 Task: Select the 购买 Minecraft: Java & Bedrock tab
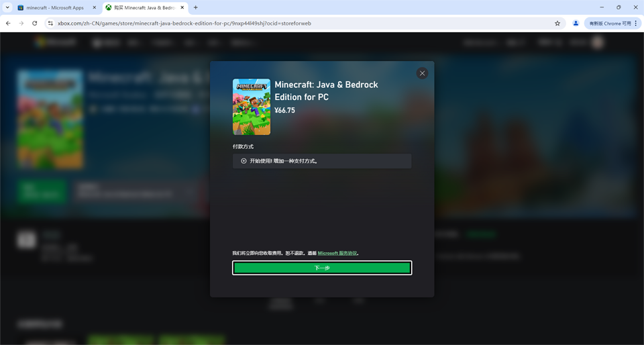pyautogui.click(x=143, y=8)
